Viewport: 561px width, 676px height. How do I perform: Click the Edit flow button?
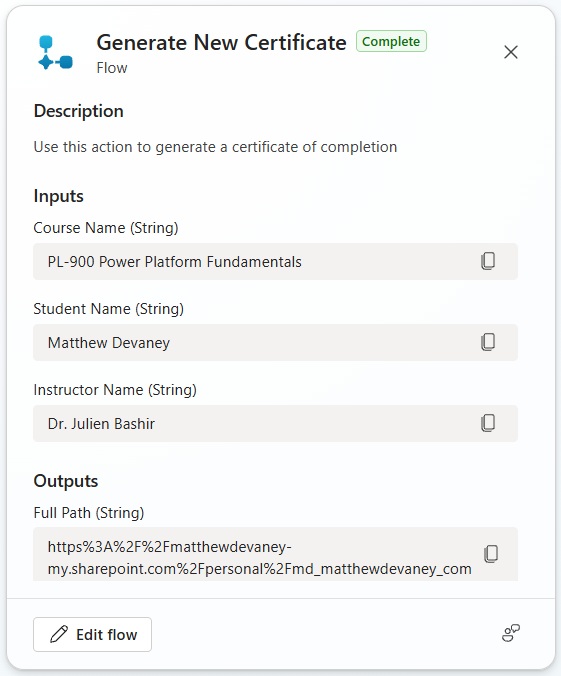[92, 635]
